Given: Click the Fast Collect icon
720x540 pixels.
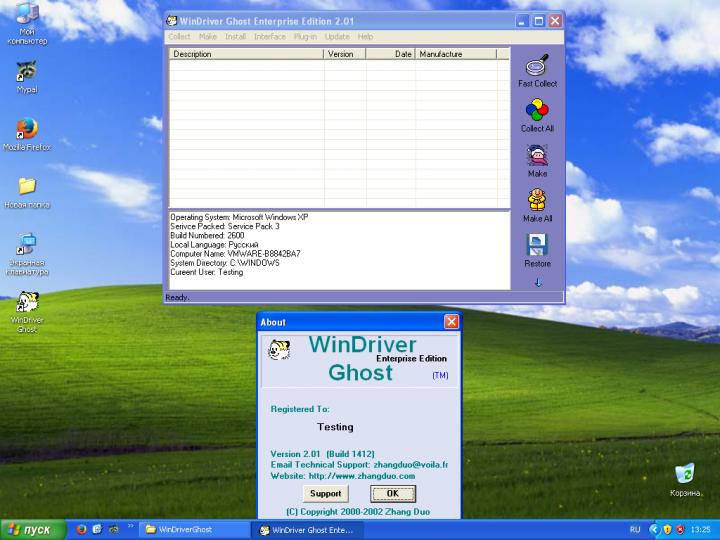Looking at the screenshot, I should click(x=537, y=66).
